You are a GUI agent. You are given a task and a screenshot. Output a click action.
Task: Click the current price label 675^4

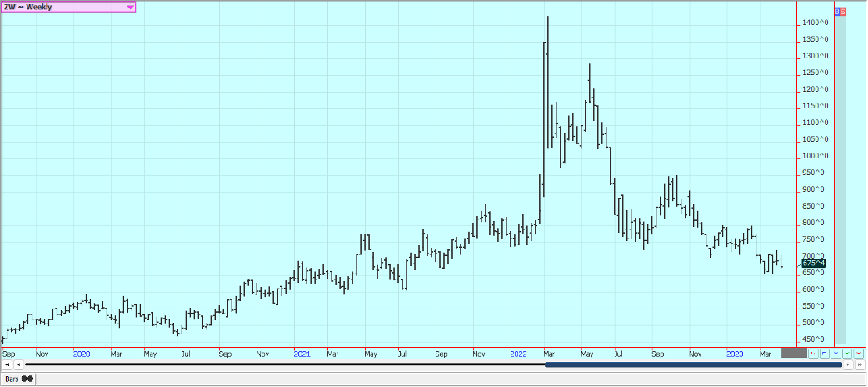tap(813, 264)
